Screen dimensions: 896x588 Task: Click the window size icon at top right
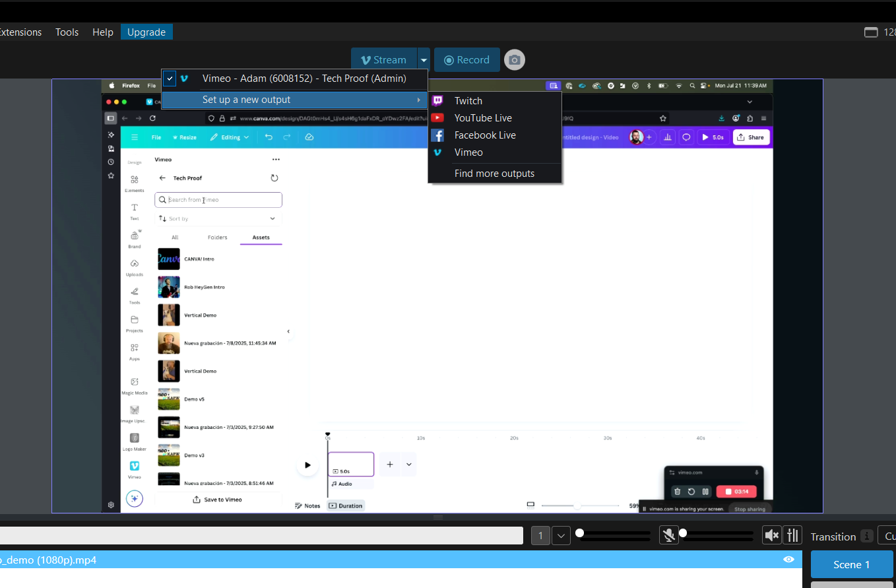[871, 32]
